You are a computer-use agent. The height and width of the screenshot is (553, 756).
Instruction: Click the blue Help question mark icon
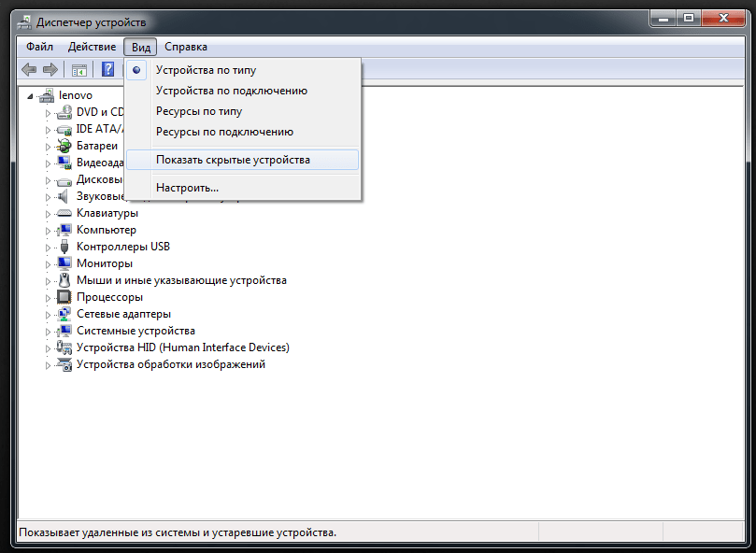click(x=107, y=69)
